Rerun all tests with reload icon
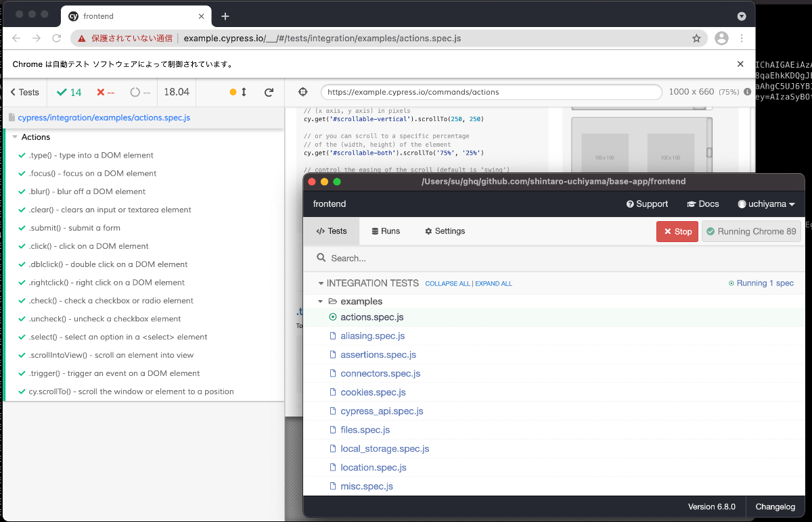Viewport: 812px width, 522px height. pos(269,92)
